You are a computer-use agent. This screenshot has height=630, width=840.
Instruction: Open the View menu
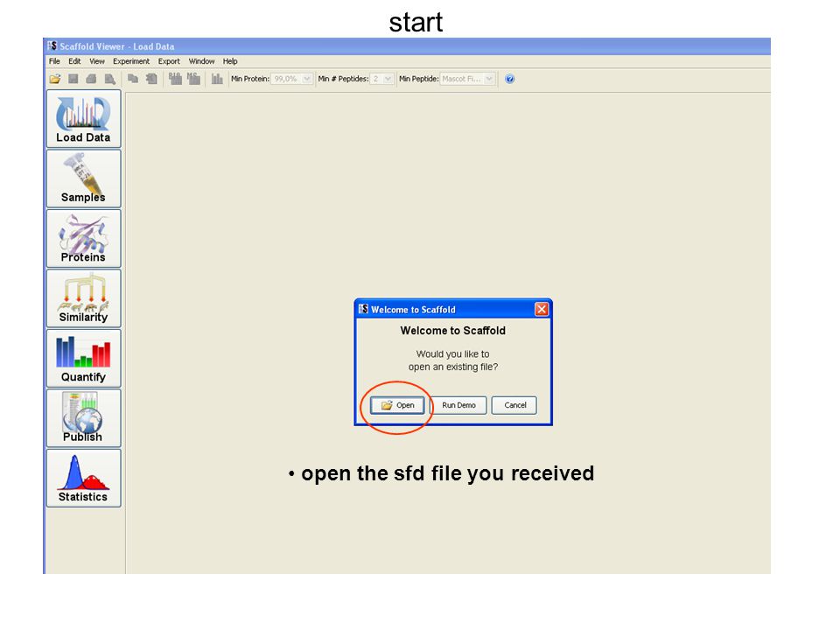[97, 61]
